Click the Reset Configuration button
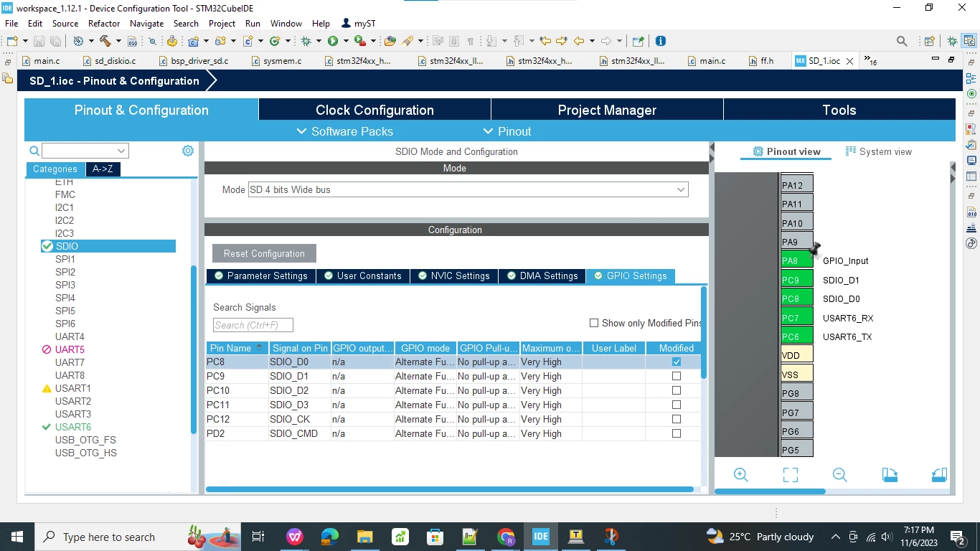Screen dimensions: 980x551 coord(264,253)
